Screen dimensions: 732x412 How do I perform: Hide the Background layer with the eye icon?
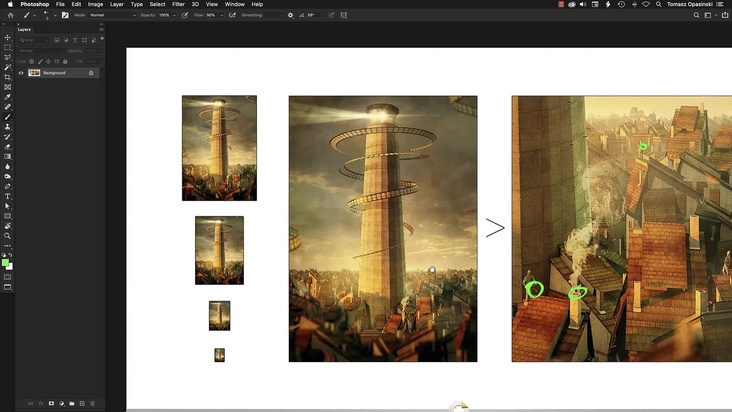click(21, 73)
